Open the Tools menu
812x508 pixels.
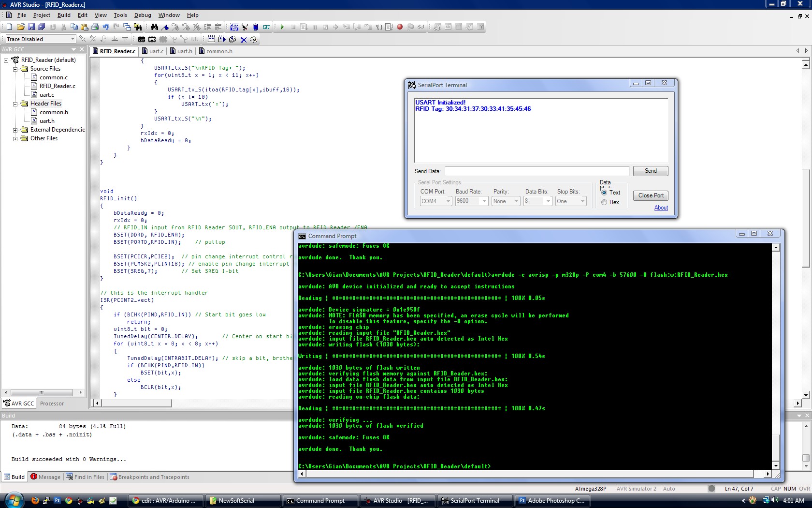[120, 15]
